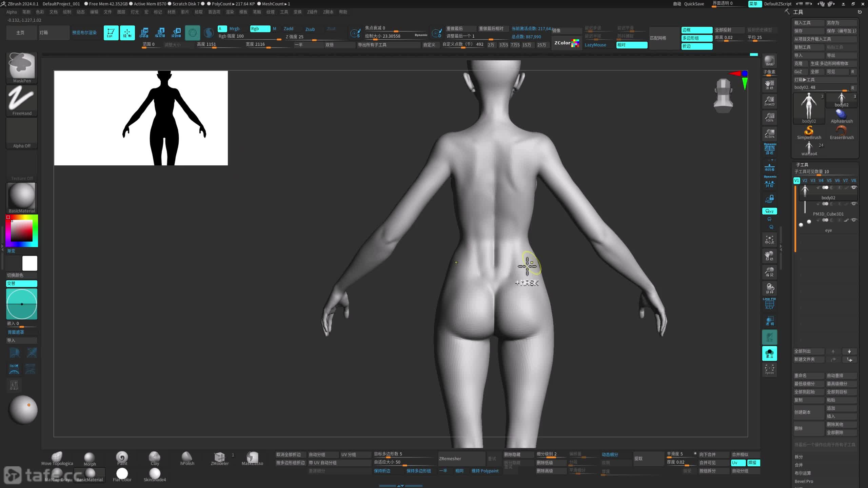Pick a color in the color picker square

pos(21,230)
